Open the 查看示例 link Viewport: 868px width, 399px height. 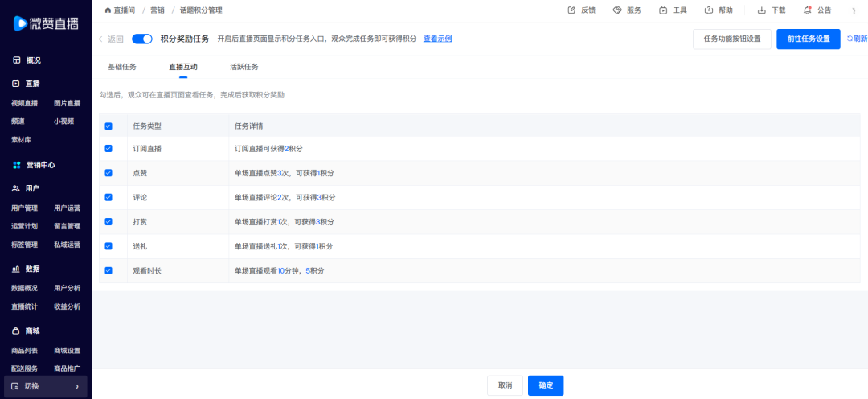437,39
